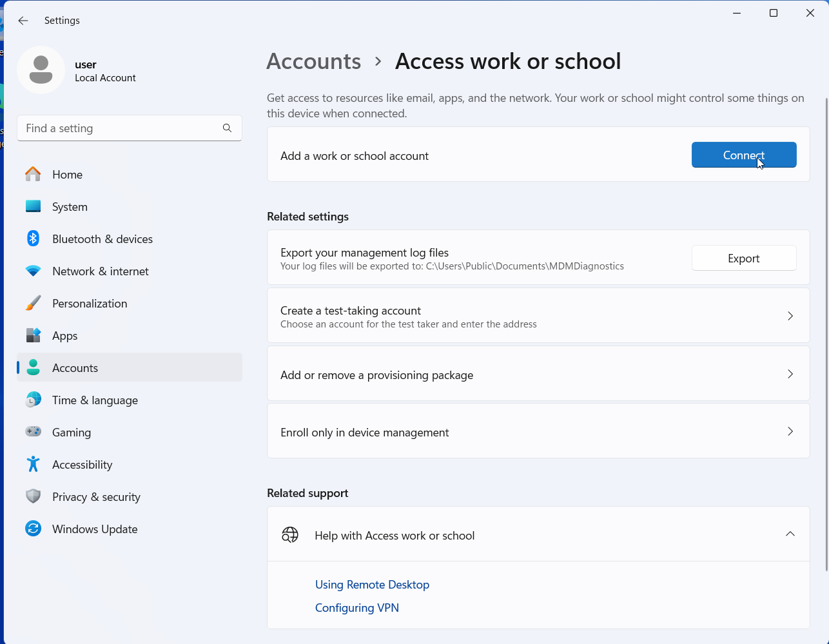Open Home via its house icon
The height and width of the screenshot is (644, 829).
33,175
